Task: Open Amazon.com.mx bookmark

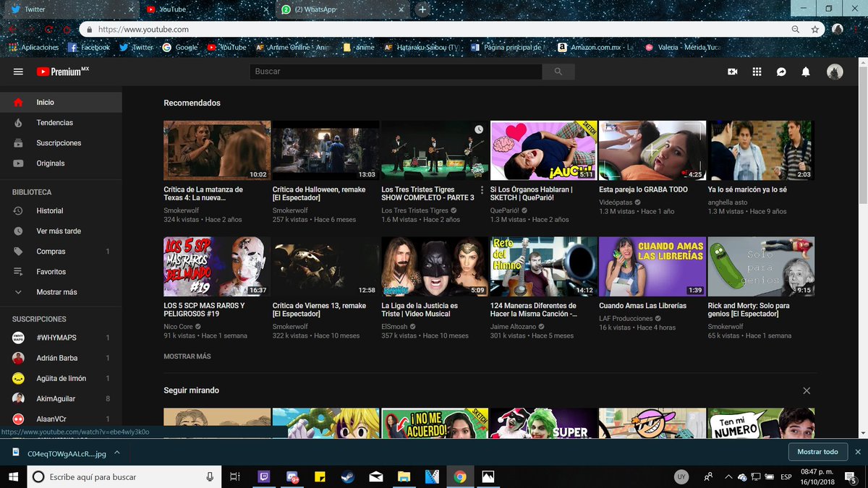Action: [595, 47]
